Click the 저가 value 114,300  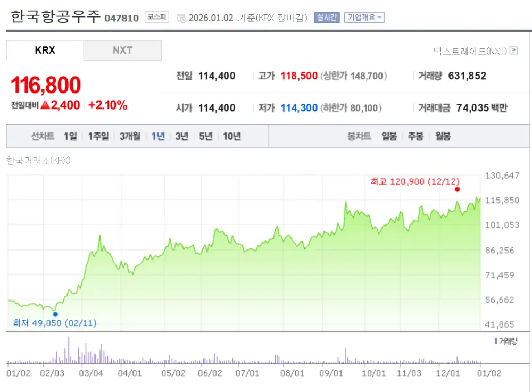click(x=299, y=108)
